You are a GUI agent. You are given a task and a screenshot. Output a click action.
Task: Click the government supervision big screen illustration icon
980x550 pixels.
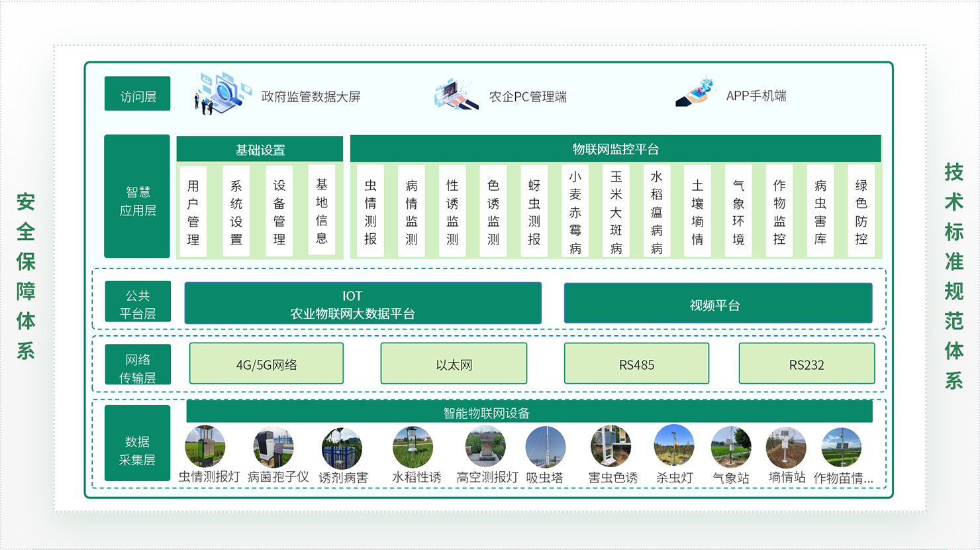click(x=222, y=93)
